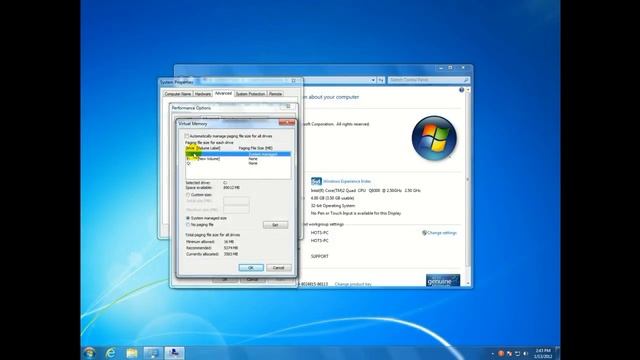Open the volume speaker tray icon
640x360 pixels.
pos(525,353)
